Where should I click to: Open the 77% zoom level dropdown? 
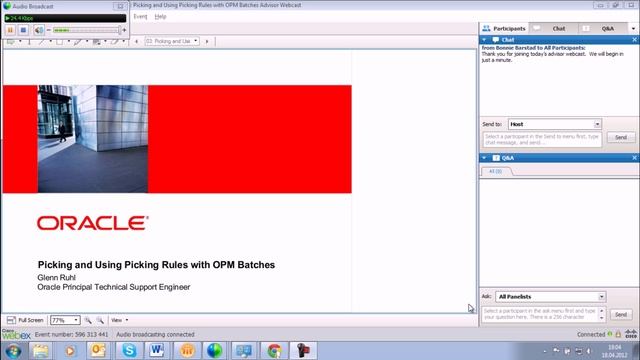point(64,320)
